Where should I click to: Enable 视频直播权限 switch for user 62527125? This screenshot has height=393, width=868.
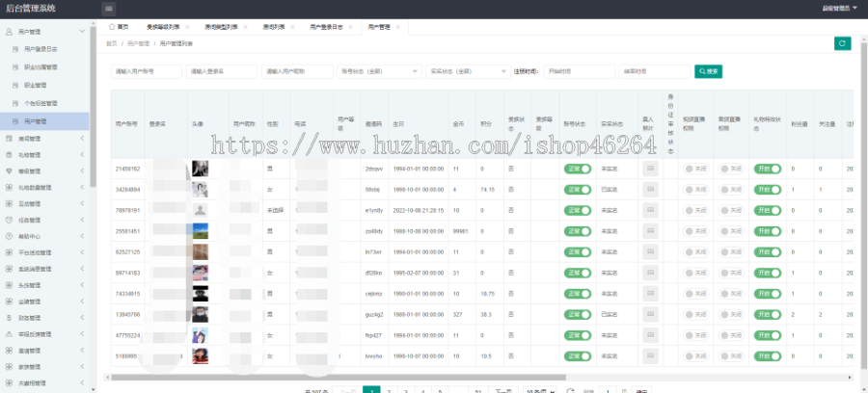pyautogui.click(x=695, y=252)
